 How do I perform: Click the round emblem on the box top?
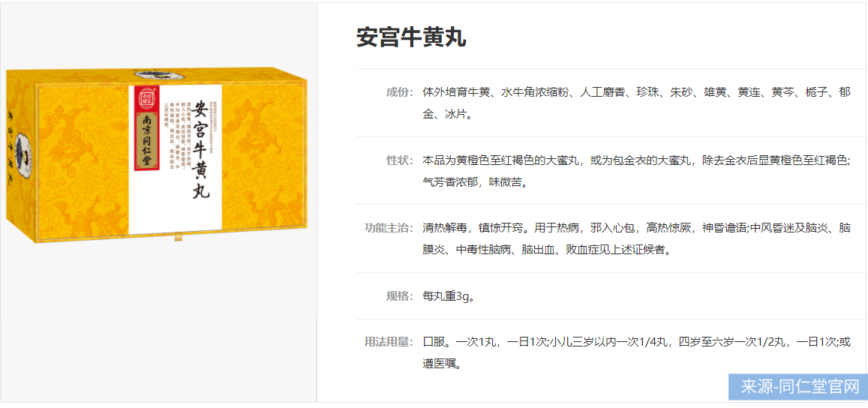[x=159, y=77]
